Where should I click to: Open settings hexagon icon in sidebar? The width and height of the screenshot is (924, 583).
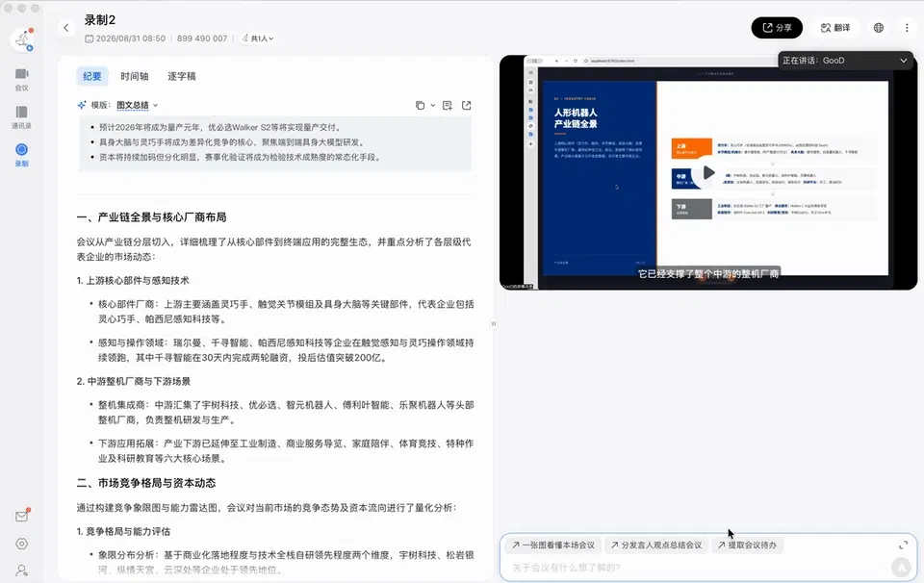pyautogui.click(x=22, y=544)
